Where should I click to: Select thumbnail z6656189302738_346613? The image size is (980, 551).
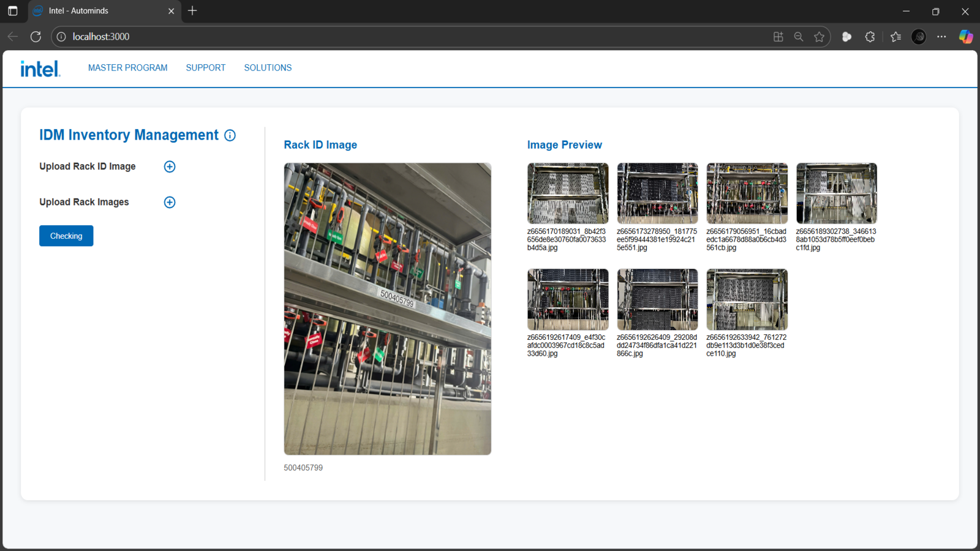pyautogui.click(x=837, y=193)
